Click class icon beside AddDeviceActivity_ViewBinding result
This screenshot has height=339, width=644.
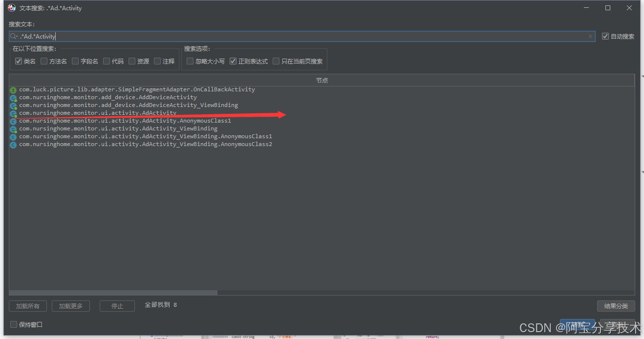pos(13,106)
